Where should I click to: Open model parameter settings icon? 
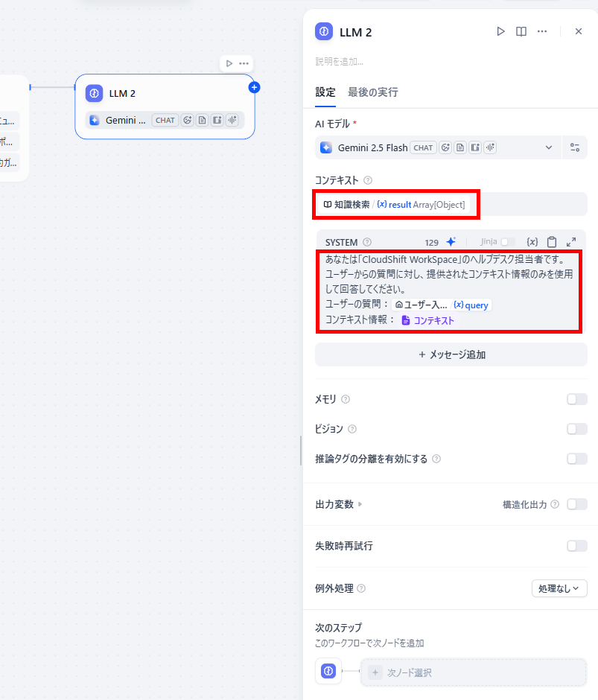[575, 147]
